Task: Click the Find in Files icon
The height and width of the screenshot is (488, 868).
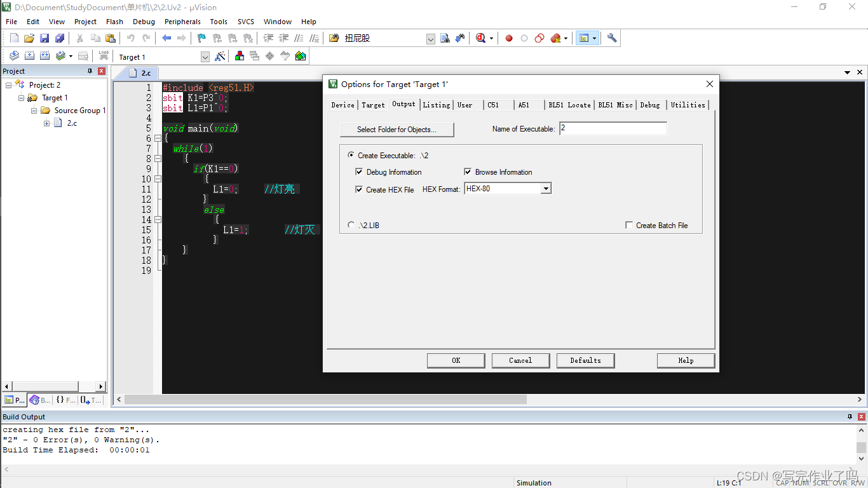Action: (334, 38)
